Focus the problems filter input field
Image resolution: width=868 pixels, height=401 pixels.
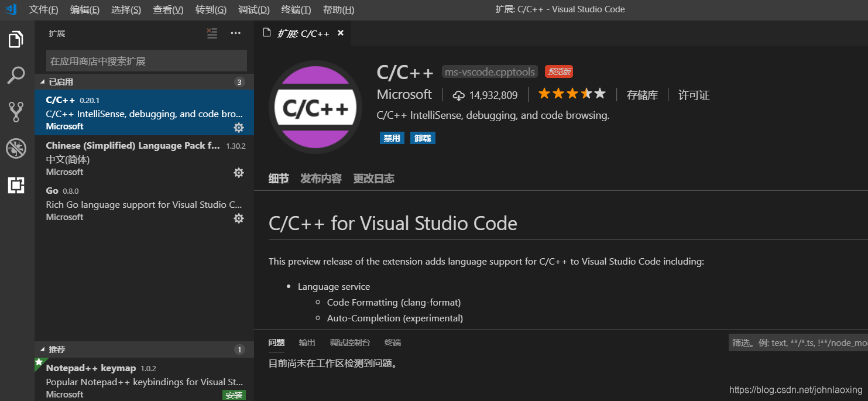[x=798, y=343]
